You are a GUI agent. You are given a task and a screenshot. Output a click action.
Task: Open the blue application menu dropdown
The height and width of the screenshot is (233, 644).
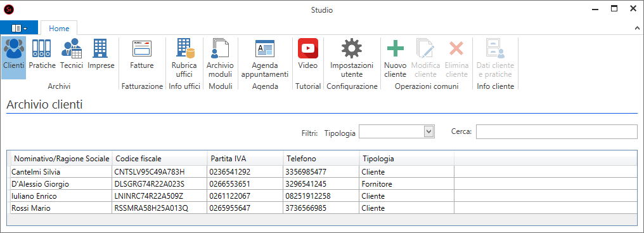point(19,28)
